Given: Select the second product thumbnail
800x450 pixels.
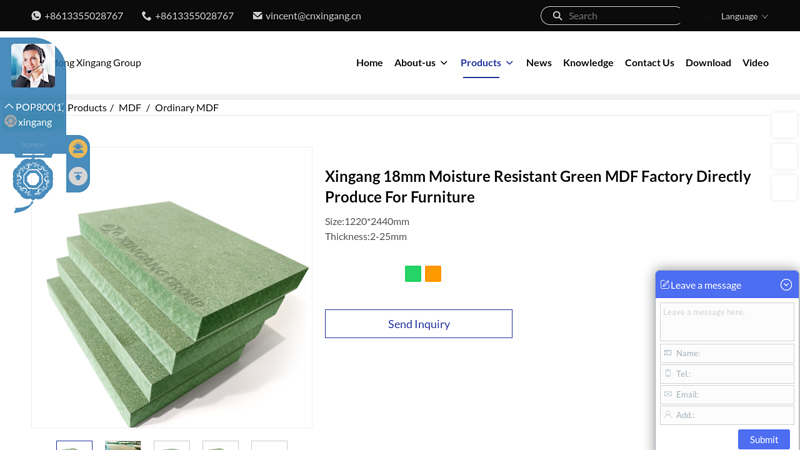Looking at the screenshot, I should click(123, 445).
